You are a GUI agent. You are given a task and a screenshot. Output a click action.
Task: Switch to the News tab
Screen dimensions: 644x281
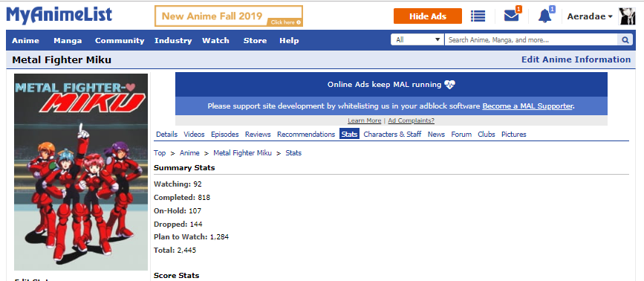tap(436, 135)
